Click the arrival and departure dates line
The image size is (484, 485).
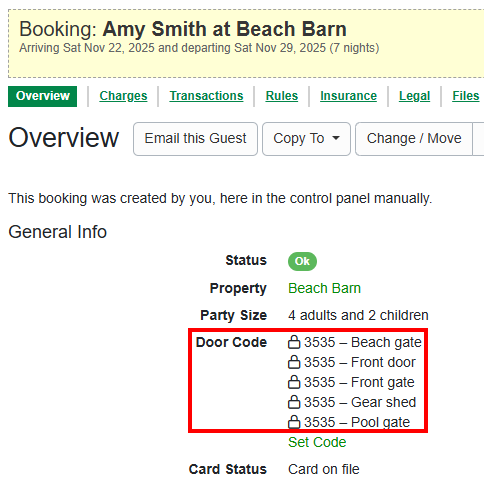[x=199, y=48]
